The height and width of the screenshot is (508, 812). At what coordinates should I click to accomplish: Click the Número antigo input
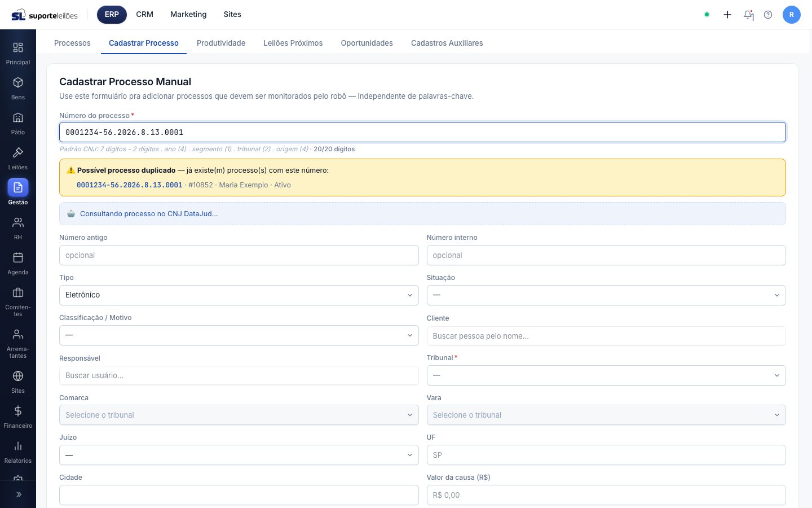(239, 255)
